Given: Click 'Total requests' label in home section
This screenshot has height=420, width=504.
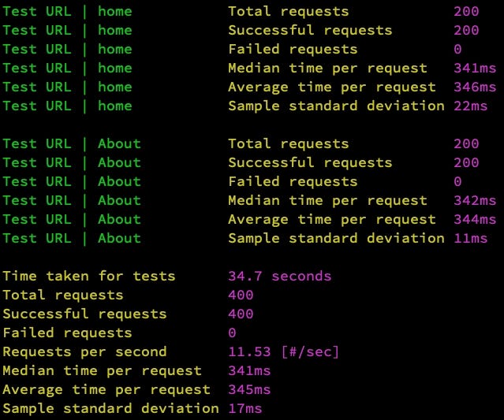Looking at the screenshot, I should click(289, 12).
